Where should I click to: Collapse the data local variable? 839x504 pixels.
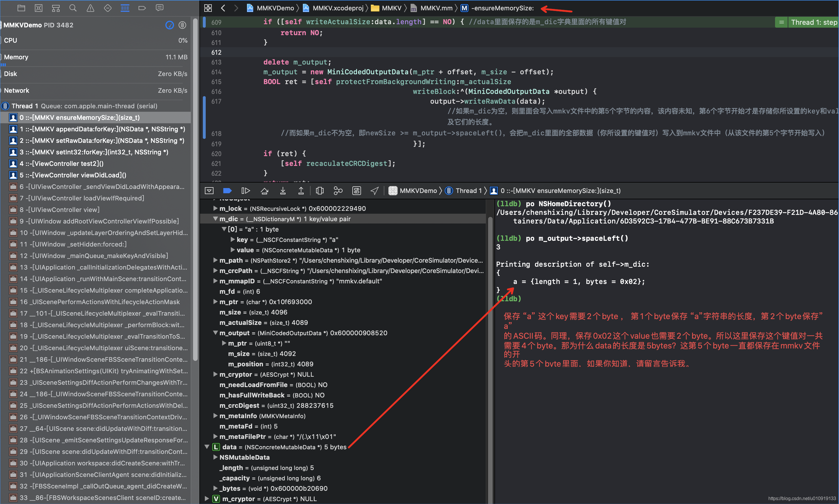(207, 447)
